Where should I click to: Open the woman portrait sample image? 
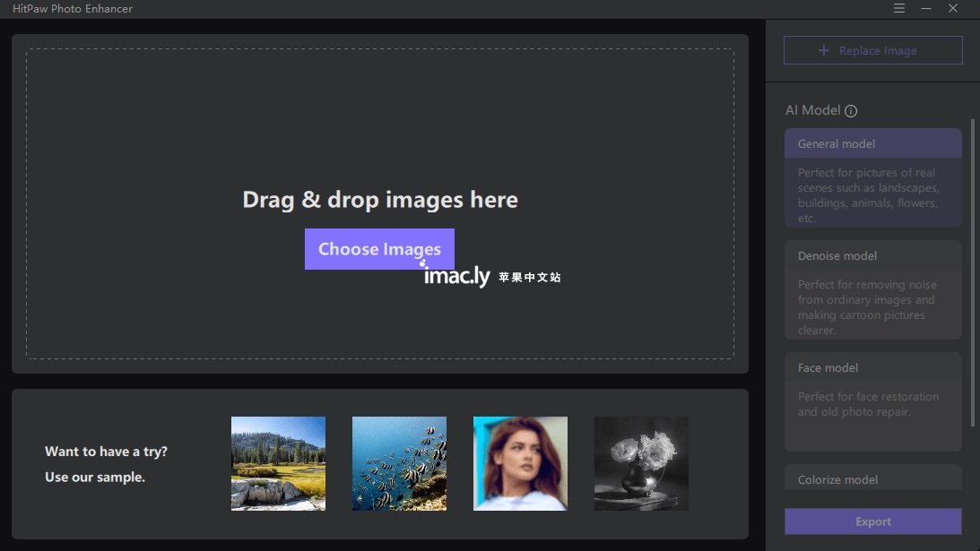520,463
